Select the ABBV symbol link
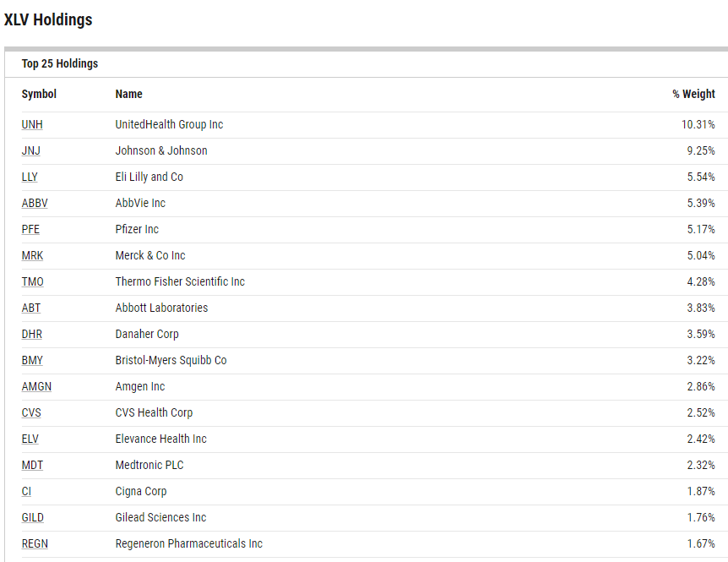 pyautogui.click(x=35, y=204)
